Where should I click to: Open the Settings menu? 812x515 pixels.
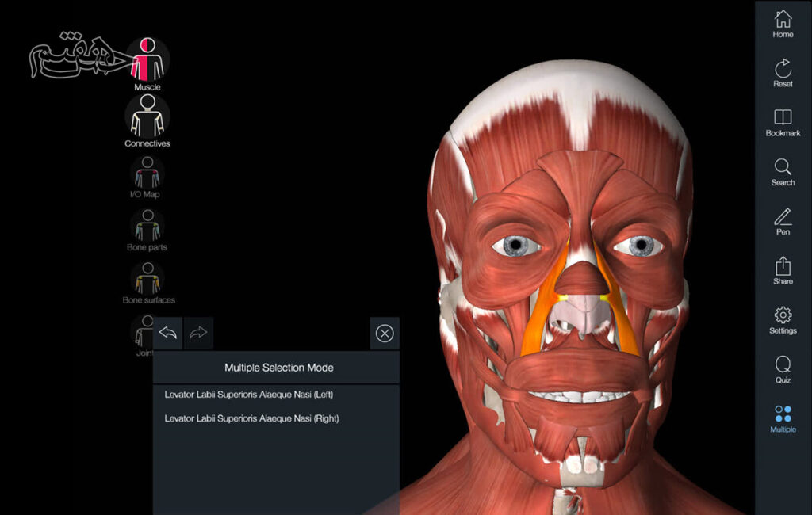783,319
